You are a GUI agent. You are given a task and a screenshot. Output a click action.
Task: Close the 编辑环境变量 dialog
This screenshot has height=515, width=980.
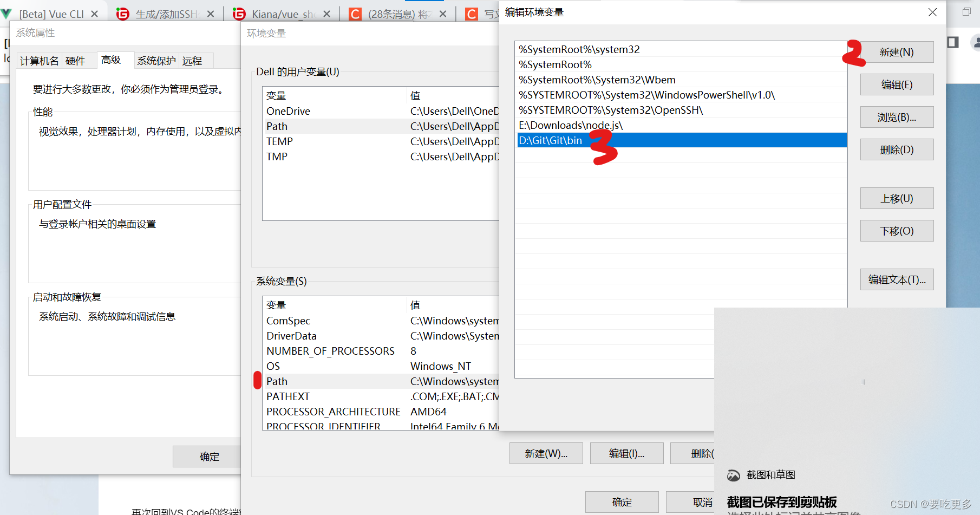point(932,12)
